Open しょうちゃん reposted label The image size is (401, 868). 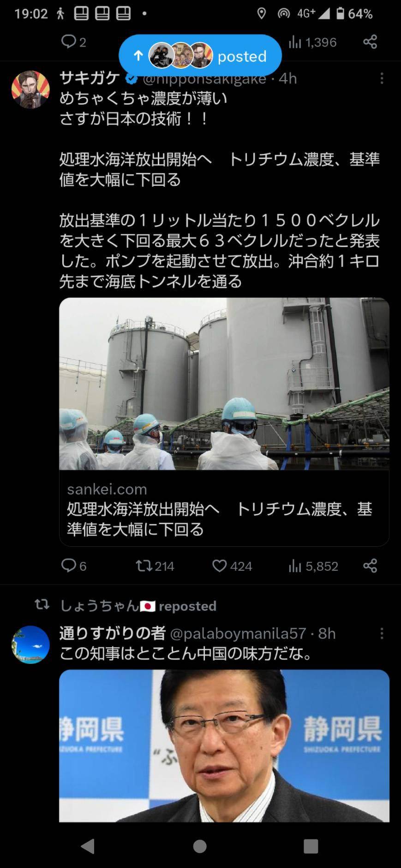pos(138,606)
